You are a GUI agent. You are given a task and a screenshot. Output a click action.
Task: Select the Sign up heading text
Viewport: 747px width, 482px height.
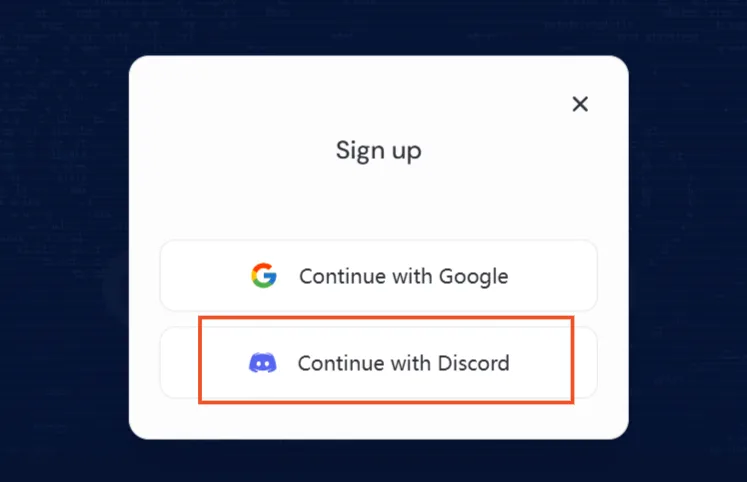pos(379,151)
